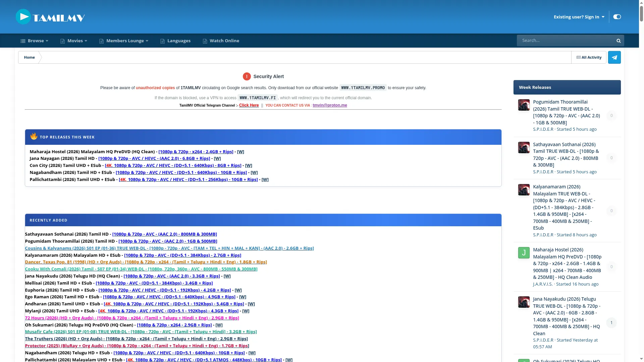
Task: Click the search magnifier icon
Action: click(619, 41)
